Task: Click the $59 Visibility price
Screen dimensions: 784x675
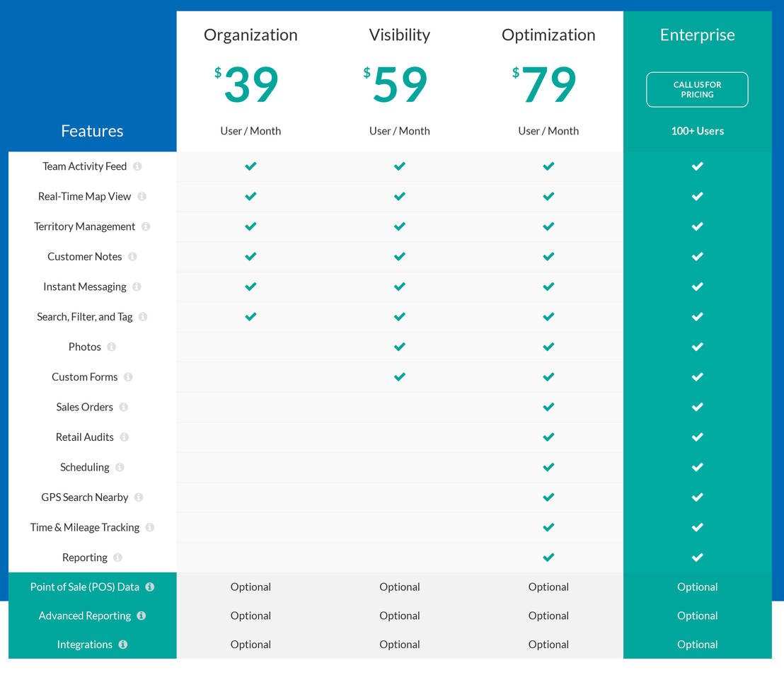Action: pyautogui.click(x=396, y=84)
